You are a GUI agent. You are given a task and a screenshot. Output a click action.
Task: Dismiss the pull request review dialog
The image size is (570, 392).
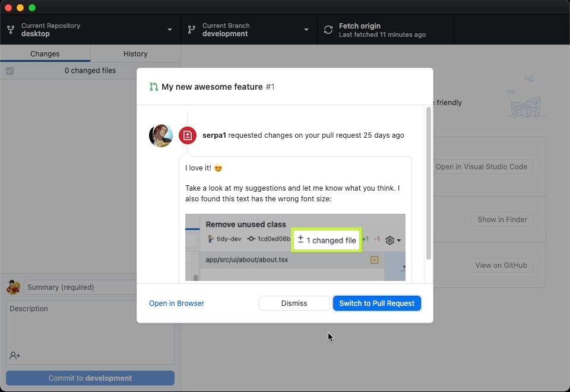tap(294, 304)
